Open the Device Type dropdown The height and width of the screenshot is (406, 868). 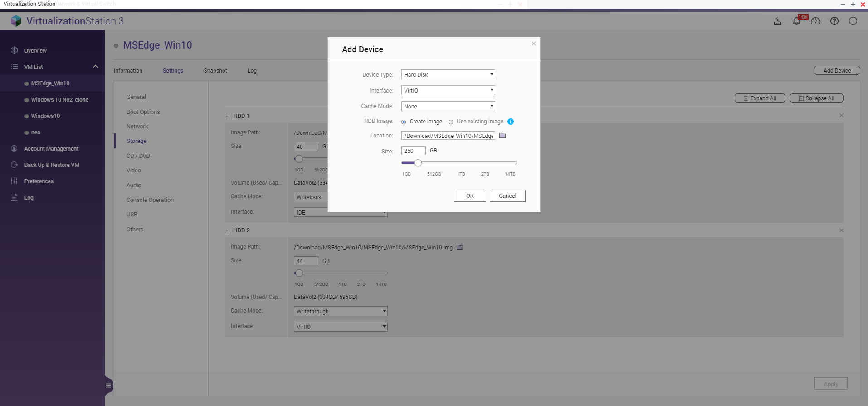[x=448, y=74]
